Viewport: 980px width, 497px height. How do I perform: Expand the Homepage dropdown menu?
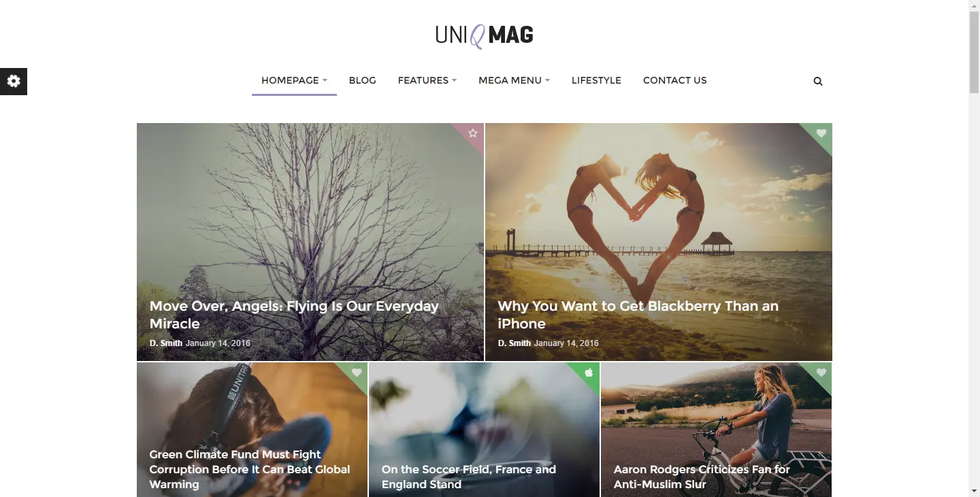[x=294, y=80]
